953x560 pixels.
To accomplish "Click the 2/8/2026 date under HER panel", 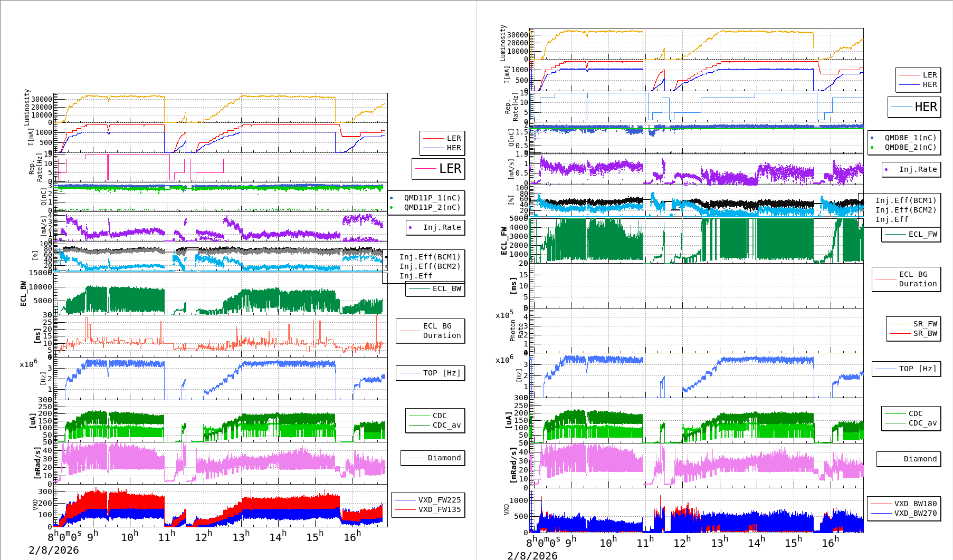I will pos(532,555).
